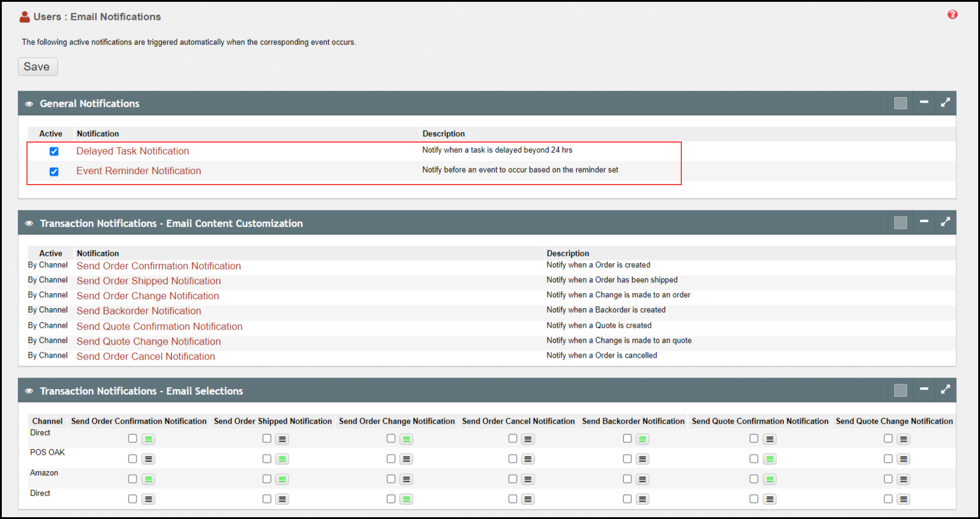This screenshot has height=519, width=980.
Task: Open Amazon Order Shipped green template icon
Action: click(x=282, y=479)
